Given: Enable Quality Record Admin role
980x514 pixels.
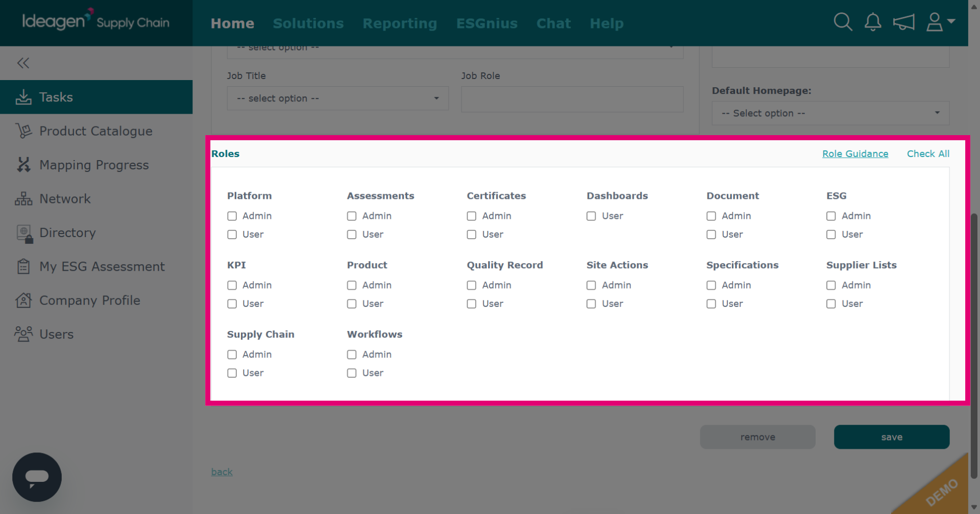Looking at the screenshot, I should (x=472, y=286).
